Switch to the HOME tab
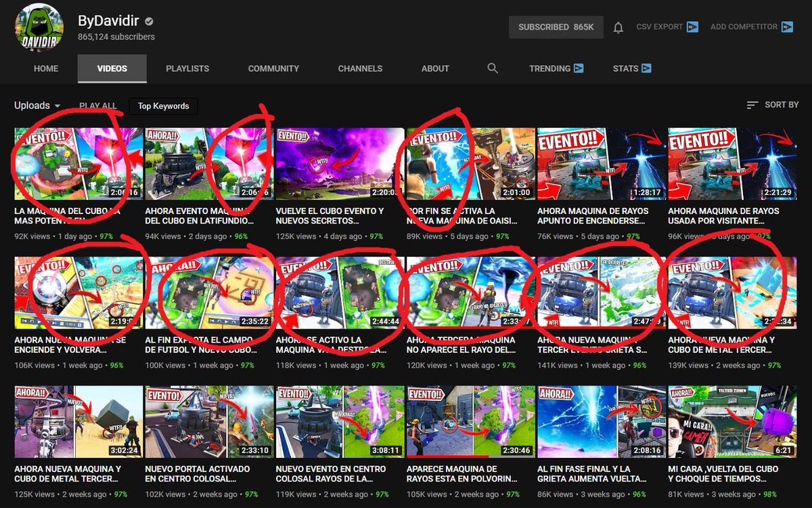The image size is (812, 508). (46, 68)
